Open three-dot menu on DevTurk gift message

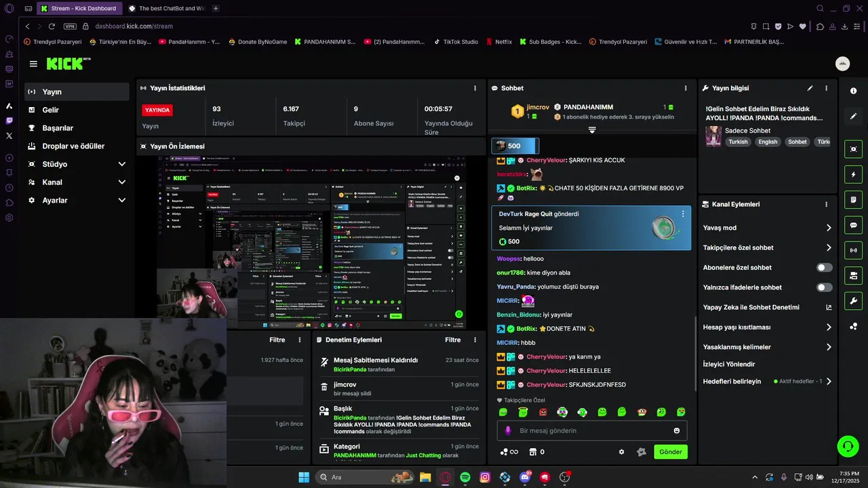[683, 213]
